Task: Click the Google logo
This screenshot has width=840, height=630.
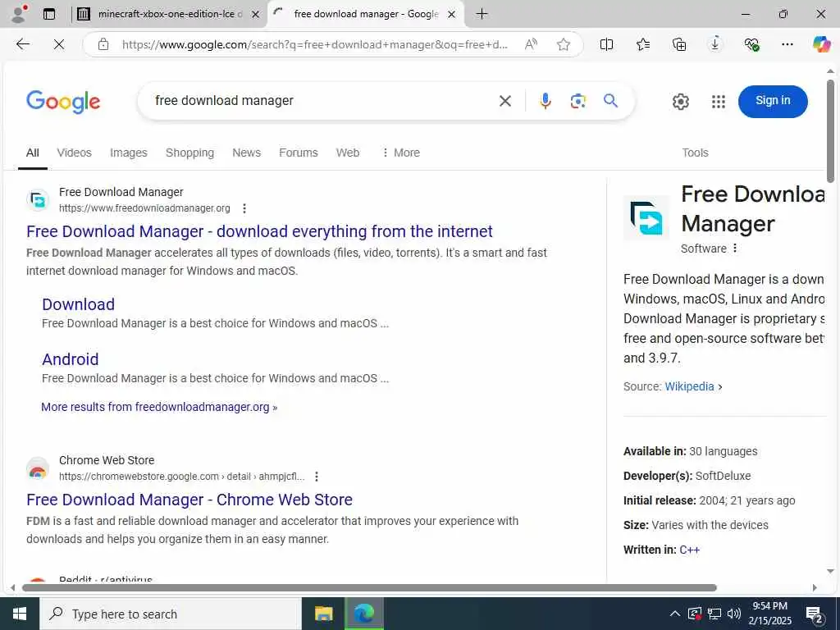Action: tap(63, 101)
